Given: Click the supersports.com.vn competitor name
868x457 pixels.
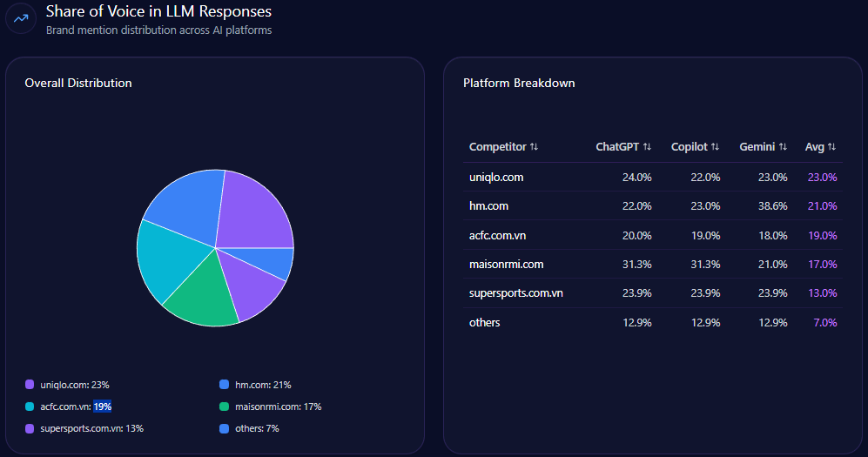Looking at the screenshot, I should [x=515, y=293].
